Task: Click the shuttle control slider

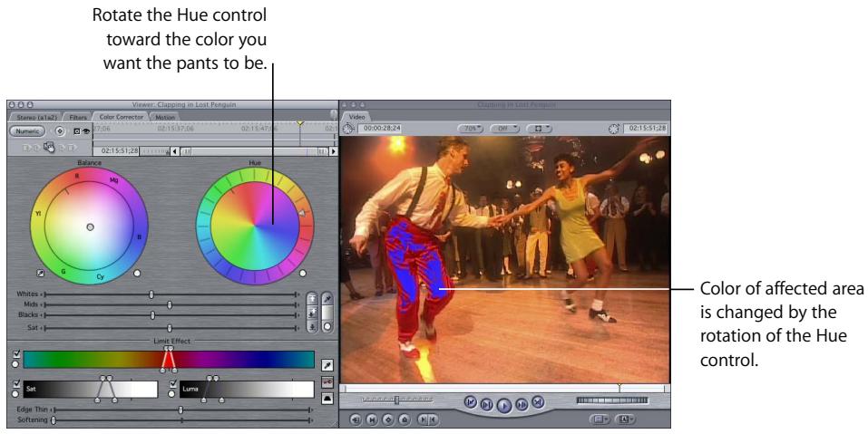Action: point(397,400)
